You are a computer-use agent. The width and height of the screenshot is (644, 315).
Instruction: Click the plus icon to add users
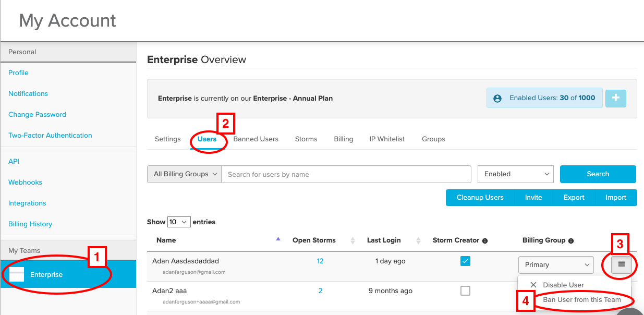(616, 98)
